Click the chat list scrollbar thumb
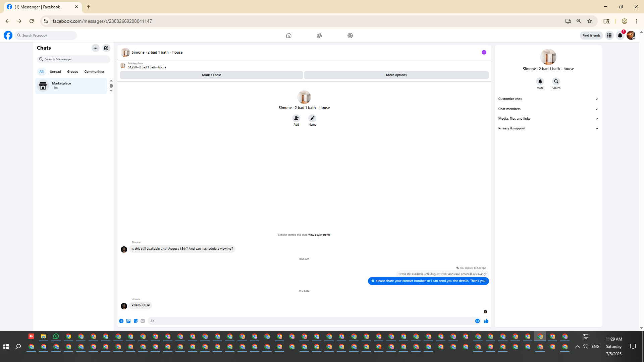This screenshot has height=362, width=644. coord(111,86)
